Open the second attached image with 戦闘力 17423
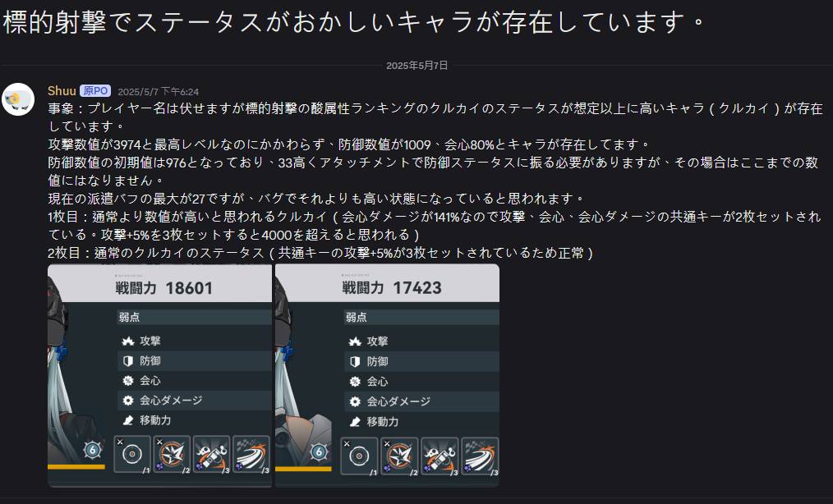 [x=387, y=375]
